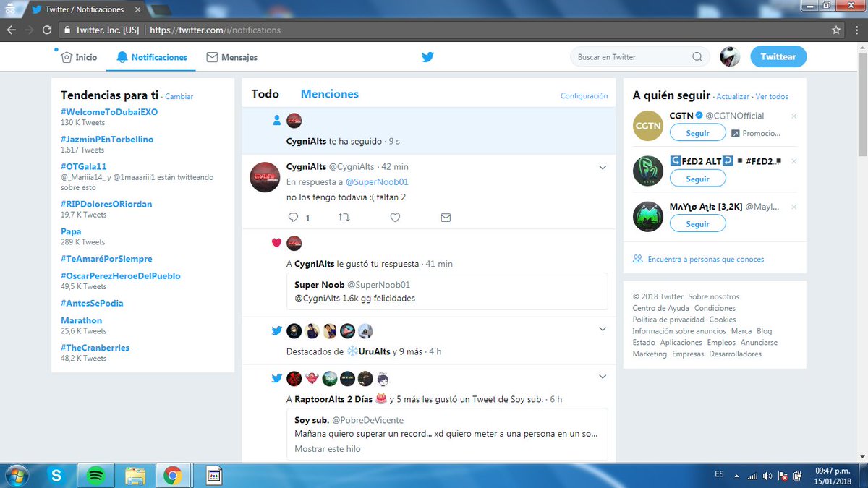Open CygniAlts profile picture on the reply tweet

265,177
